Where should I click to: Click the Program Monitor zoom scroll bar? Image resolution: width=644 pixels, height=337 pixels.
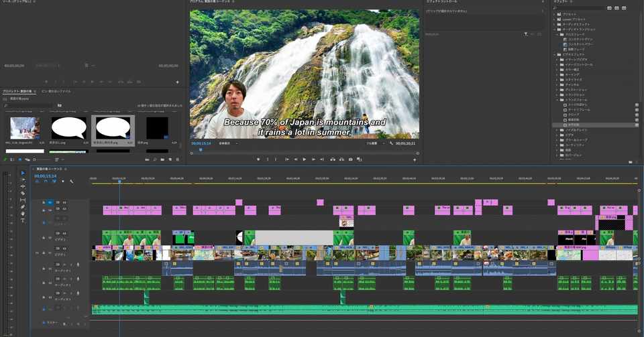pyautogui.click(x=304, y=153)
